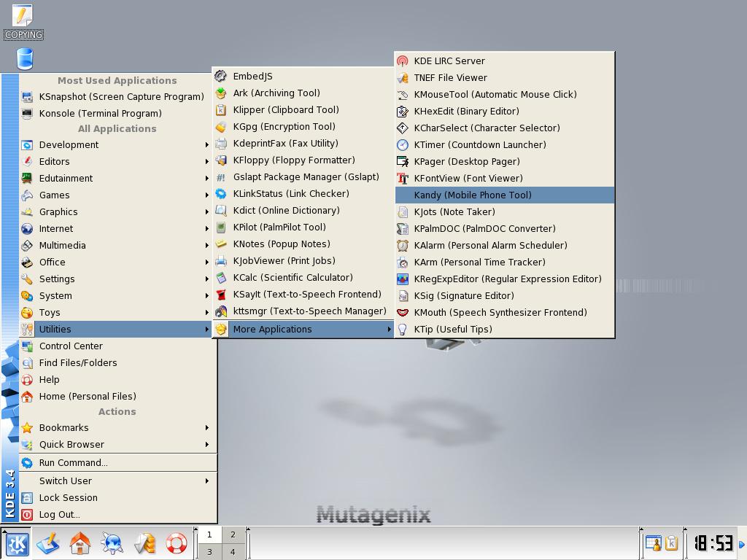Expand the Multimedia submenu arrow
This screenshot has width=747, height=560.
(x=206, y=245)
